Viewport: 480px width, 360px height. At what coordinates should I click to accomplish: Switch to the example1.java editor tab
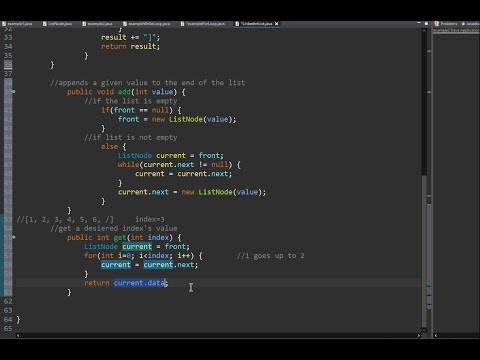pos(17,24)
